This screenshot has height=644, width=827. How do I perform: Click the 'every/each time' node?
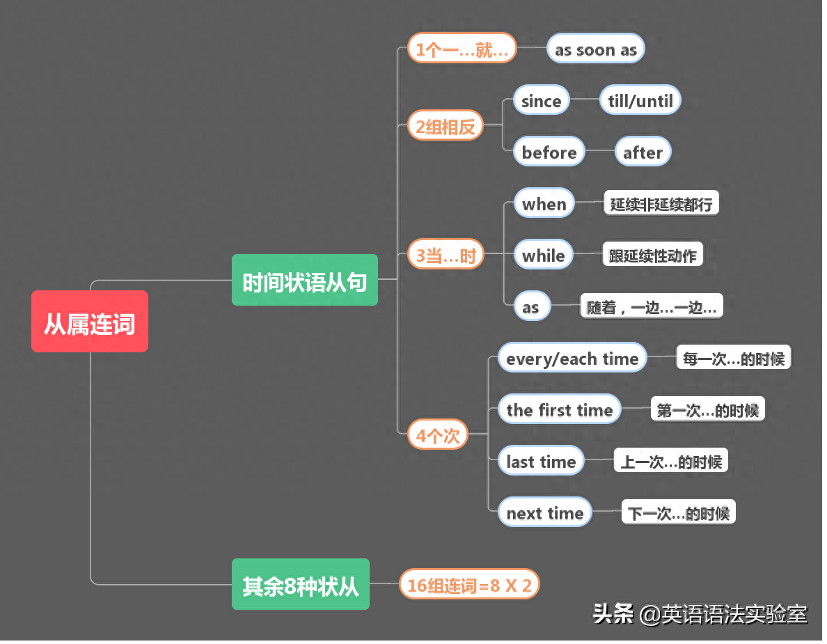(572, 359)
